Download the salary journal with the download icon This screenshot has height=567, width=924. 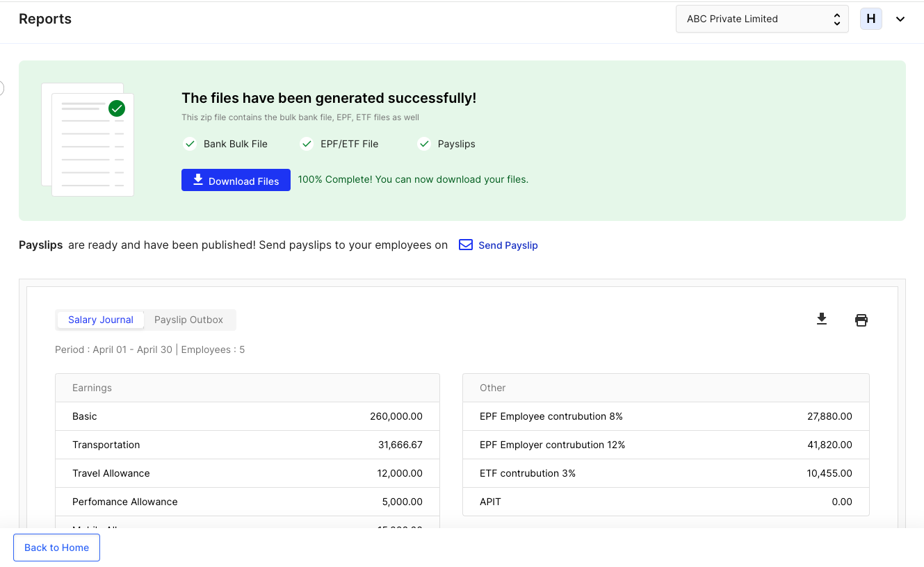(822, 319)
